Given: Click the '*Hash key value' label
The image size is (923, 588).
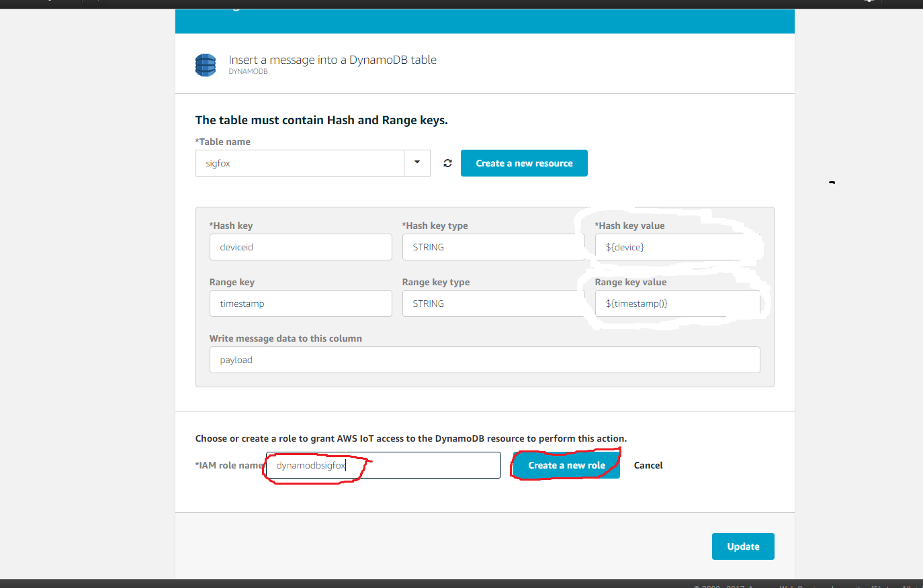Looking at the screenshot, I should pos(629,226).
